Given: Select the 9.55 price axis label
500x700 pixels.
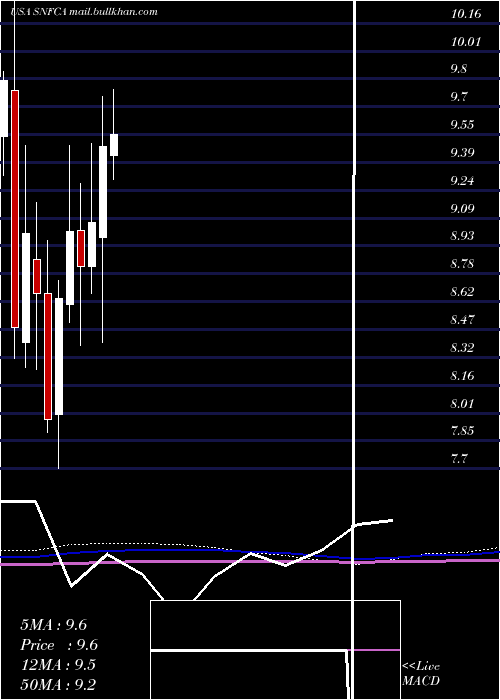Looking at the screenshot, I should pos(462,125).
